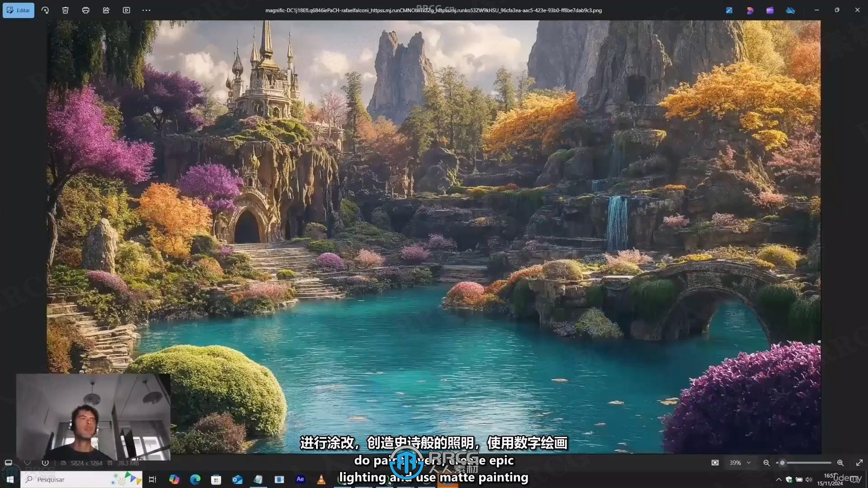Click the image file name in title bar
868x488 pixels.
pos(433,10)
